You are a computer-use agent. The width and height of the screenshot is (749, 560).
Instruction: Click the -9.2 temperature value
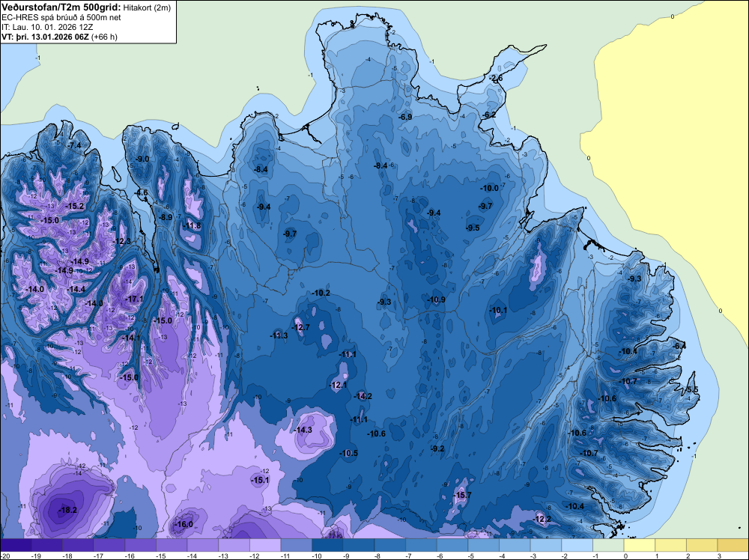(x=437, y=448)
